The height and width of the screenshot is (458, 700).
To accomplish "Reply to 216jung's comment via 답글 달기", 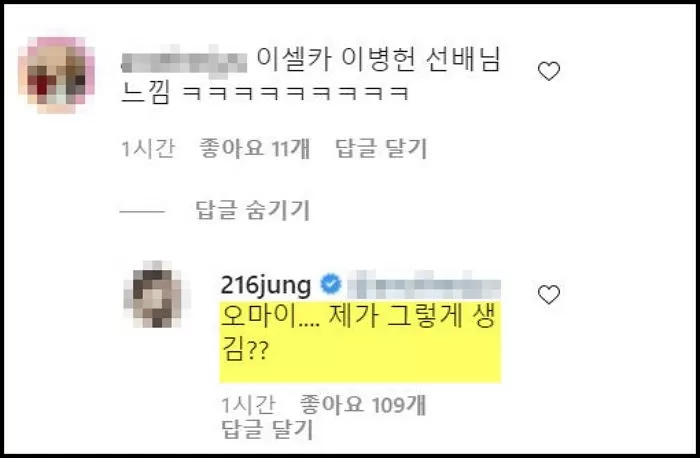I will click(267, 429).
